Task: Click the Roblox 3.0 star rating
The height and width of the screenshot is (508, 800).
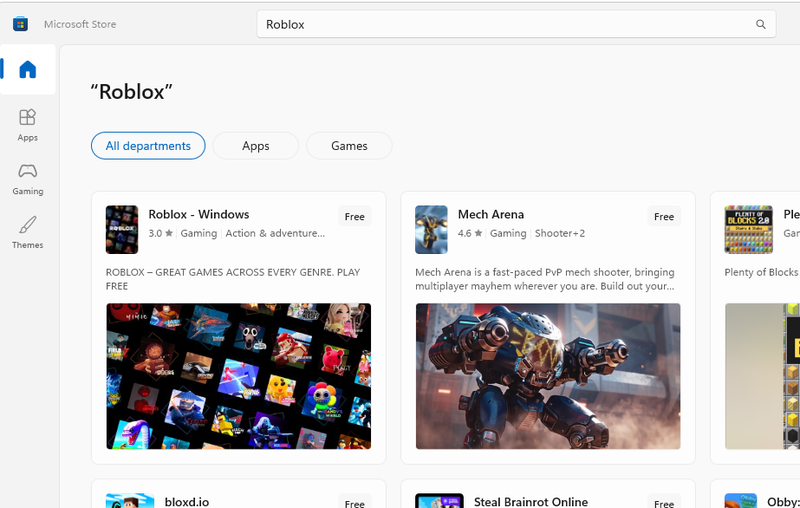Action: (x=161, y=233)
